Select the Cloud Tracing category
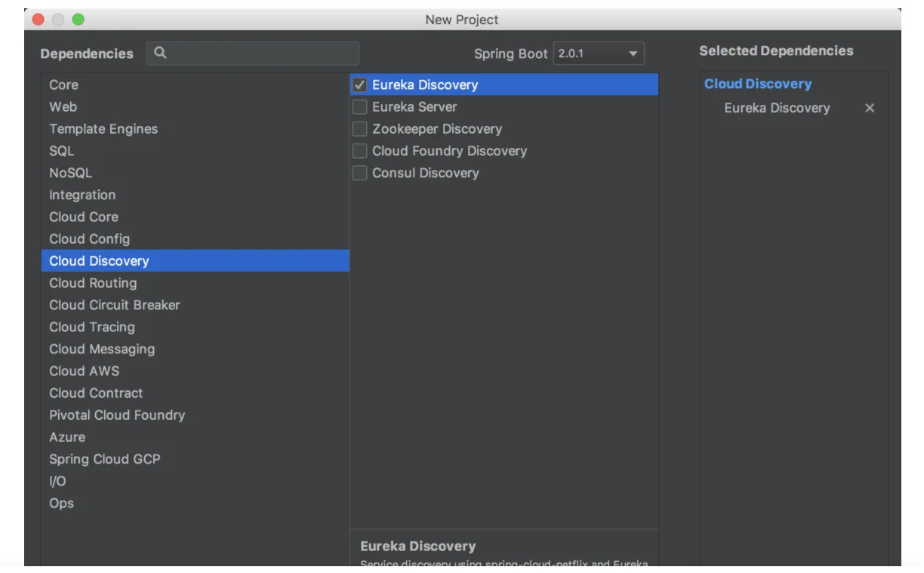 click(x=195, y=327)
